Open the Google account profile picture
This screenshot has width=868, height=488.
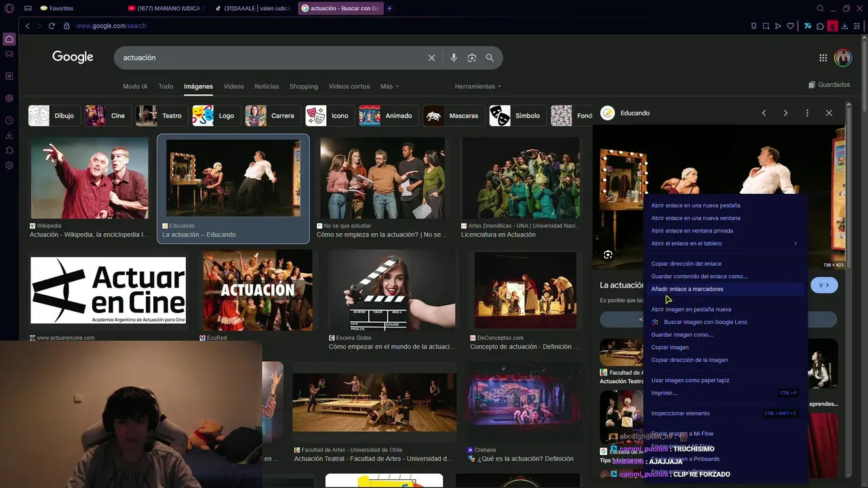tap(843, 58)
